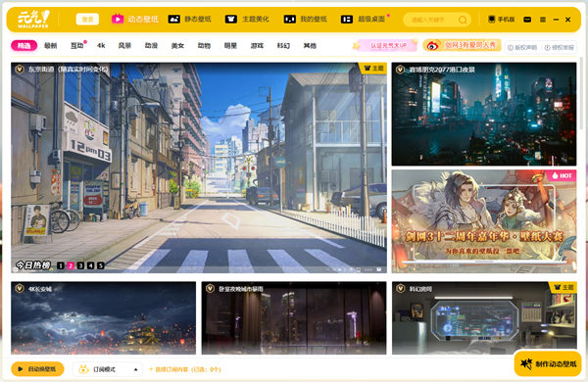Select the 美女 category
588x382 pixels.
point(177,46)
